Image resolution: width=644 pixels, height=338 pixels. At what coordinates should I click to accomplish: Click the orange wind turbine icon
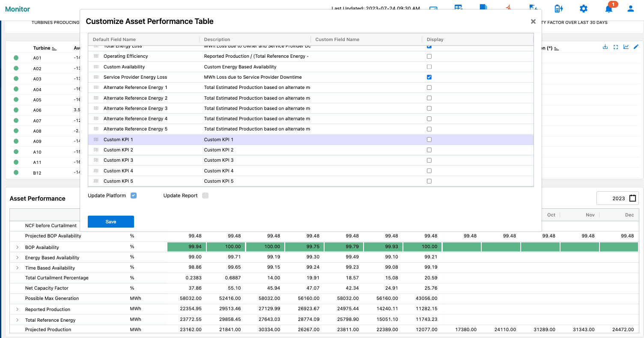pos(508,8)
